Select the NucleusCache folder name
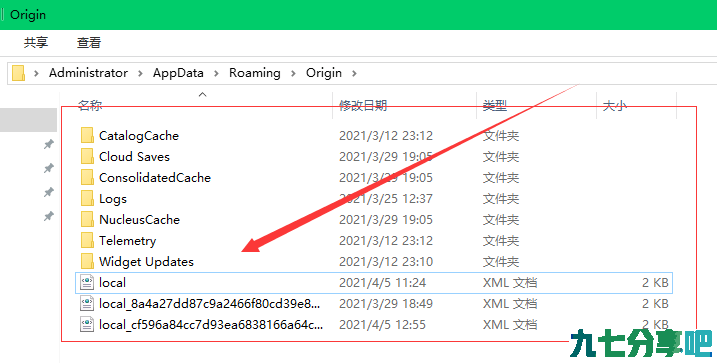Screen dimensions: 717x363 pyautogui.click(x=139, y=220)
